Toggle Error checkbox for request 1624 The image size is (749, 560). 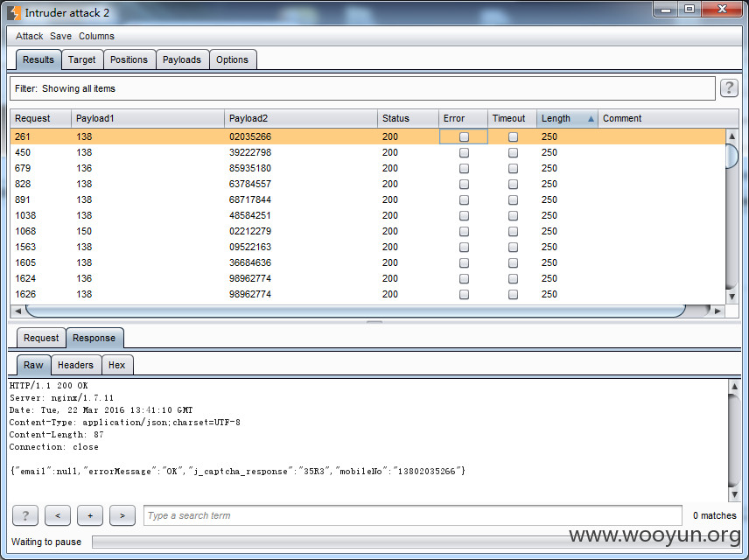click(464, 278)
